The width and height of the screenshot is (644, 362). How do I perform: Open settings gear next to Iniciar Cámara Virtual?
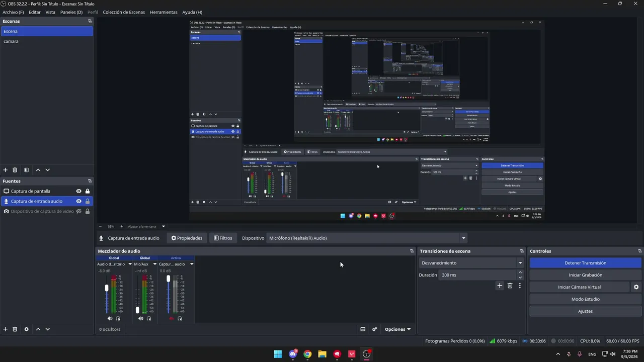(x=636, y=287)
